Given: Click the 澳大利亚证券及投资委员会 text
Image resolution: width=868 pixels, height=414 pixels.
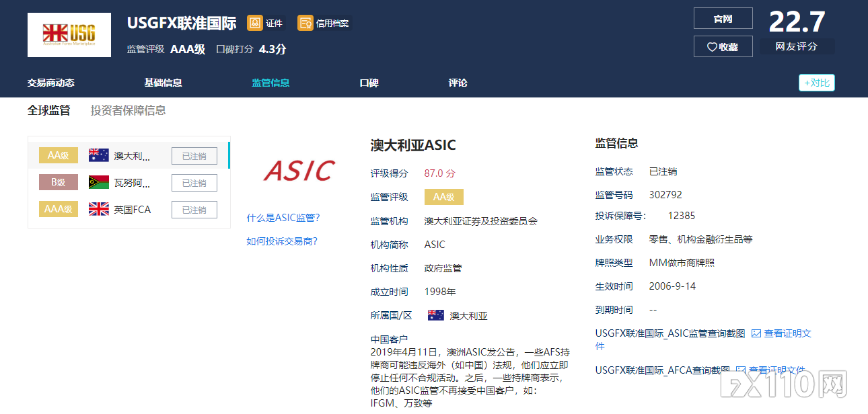Looking at the screenshot, I should (481, 220).
